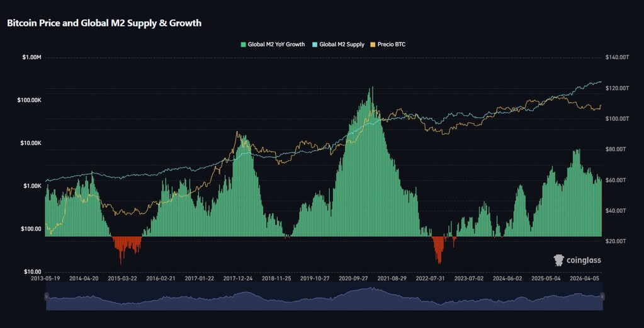
Task: Click the $1.00K left axis label
Action: (x=32, y=186)
